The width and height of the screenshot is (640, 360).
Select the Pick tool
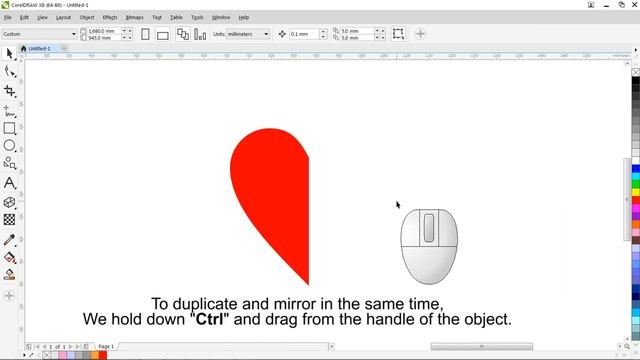pyautogui.click(x=9, y=53)
